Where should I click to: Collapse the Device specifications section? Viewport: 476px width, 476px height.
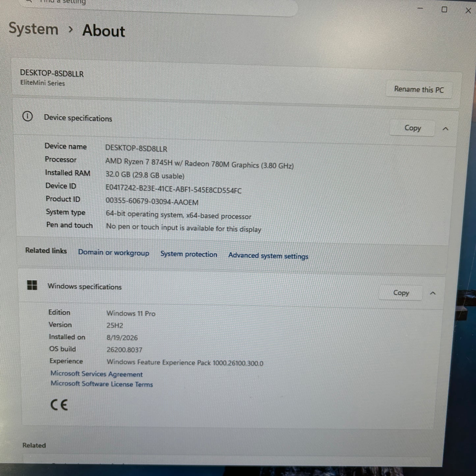click(445, 129)
